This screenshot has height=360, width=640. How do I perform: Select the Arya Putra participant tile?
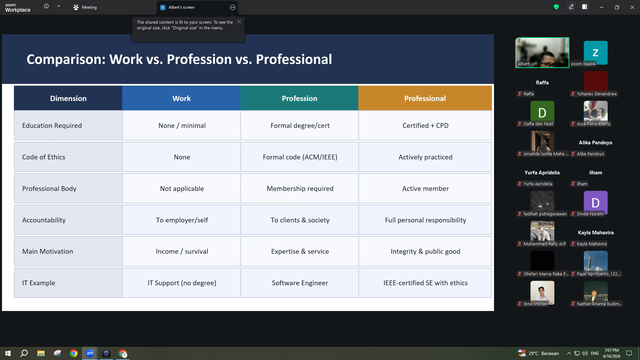click(x=596, y=113)
